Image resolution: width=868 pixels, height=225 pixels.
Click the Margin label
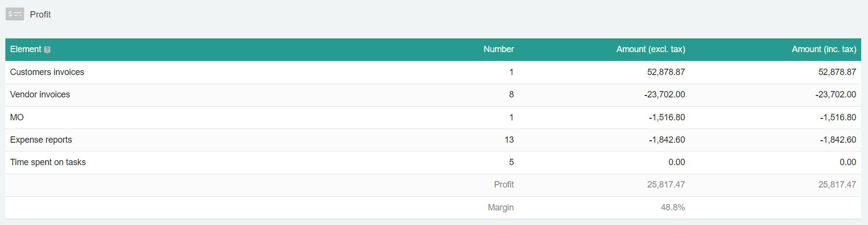[501, 207]
